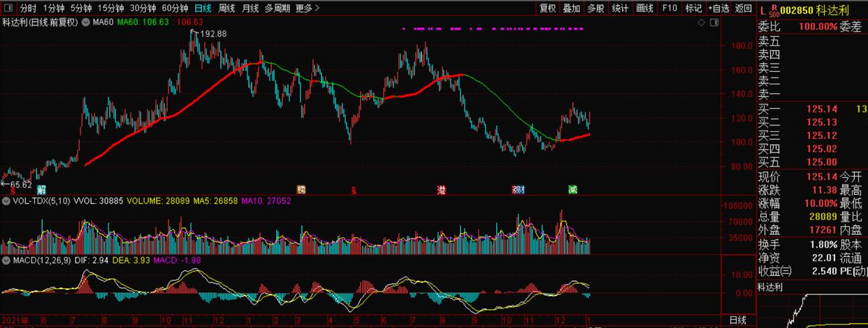The image size is (868, 328).
Task: Click the 2021年 label on time axis
Action: pos(15,320)
